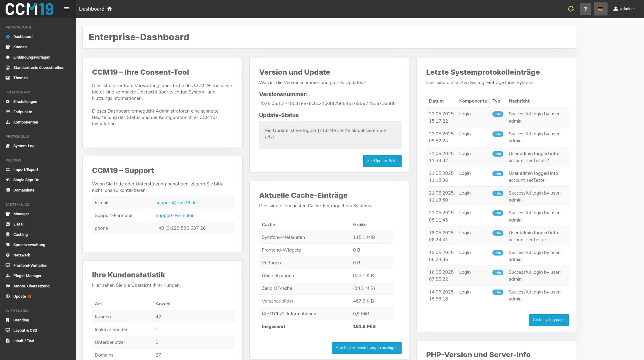This screenshot has height=360, width=644.
Task: Click Go to syslog page
Action: tap(548, 320)
